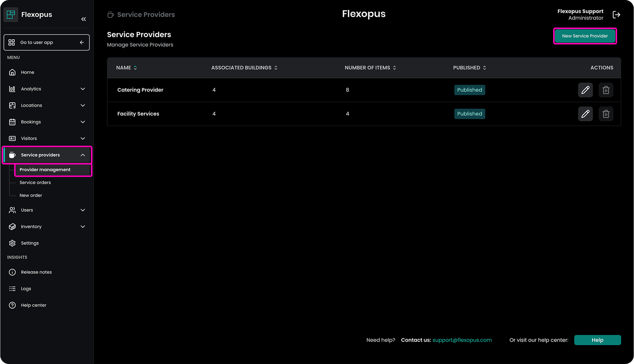Click the Go to user app button

tap(47, 43)
